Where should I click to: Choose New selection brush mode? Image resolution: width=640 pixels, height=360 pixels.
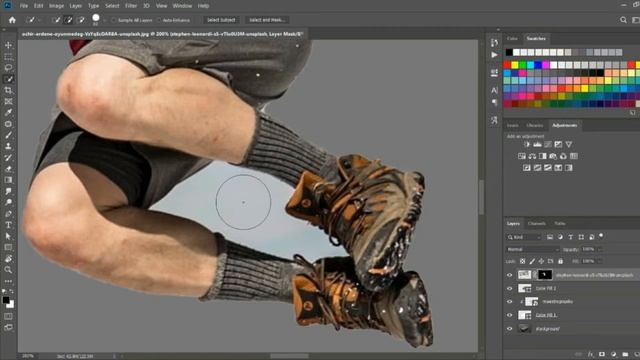click(56, 20)
